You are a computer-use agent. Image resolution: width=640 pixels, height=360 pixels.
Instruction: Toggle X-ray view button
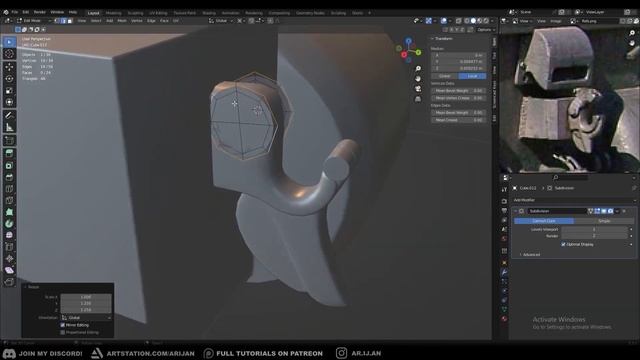459,20
